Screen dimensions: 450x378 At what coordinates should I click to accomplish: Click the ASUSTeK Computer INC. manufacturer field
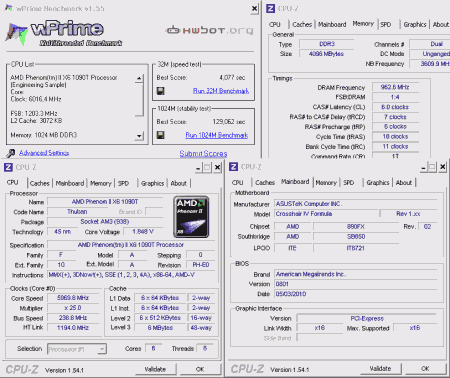pos(355,204)
